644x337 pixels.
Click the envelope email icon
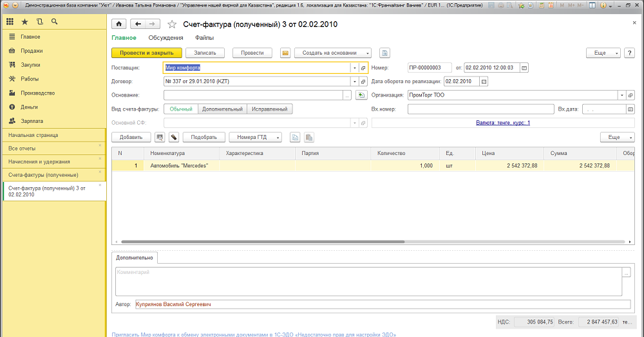(285, 53)
